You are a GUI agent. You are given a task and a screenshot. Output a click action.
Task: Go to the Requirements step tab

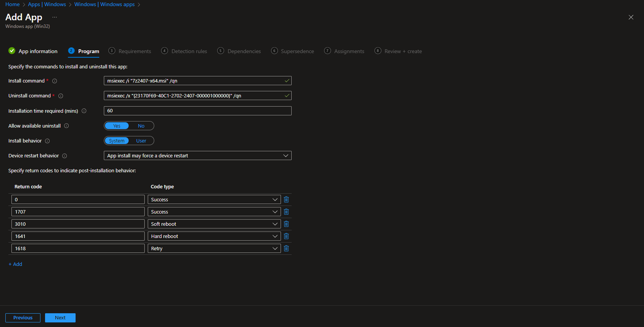[x=134, y=51]
